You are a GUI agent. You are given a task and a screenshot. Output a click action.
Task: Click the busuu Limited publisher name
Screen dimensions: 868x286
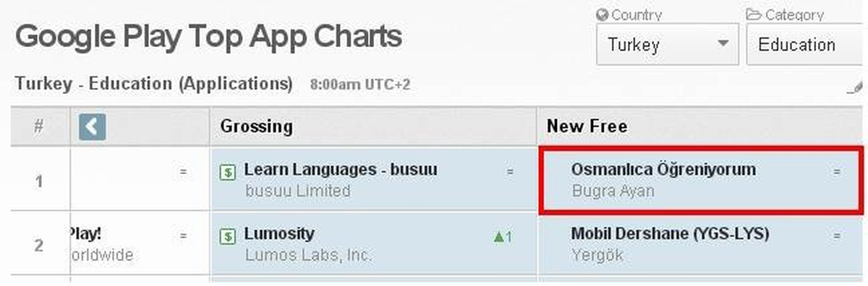click(x=297, y=191)
